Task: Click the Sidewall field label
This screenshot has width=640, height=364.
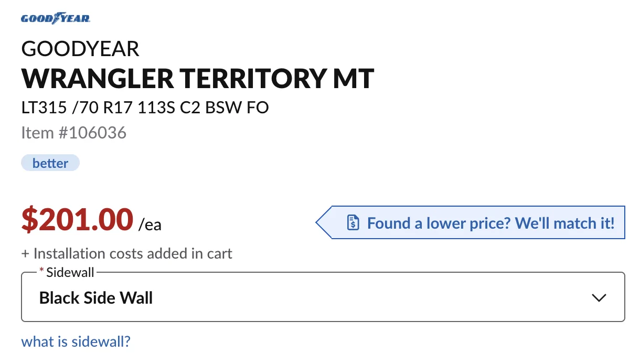Action: [x=70, y=272]
